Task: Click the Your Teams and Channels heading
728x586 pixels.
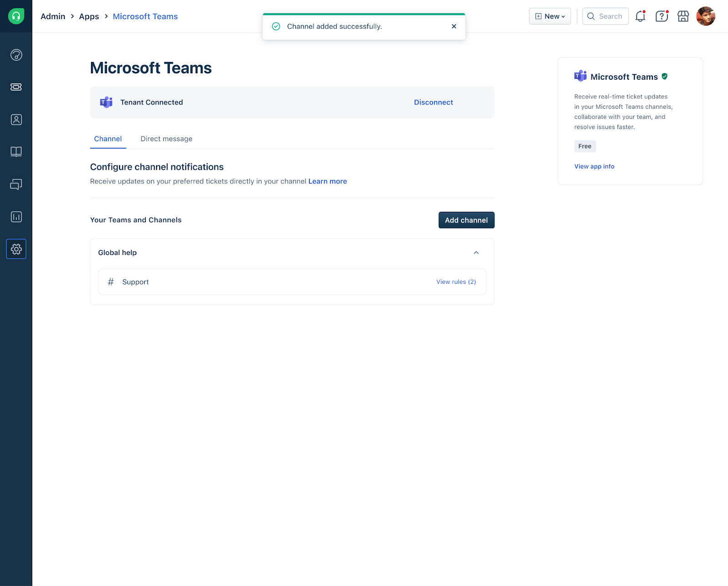Action: (x=136, y=220)
